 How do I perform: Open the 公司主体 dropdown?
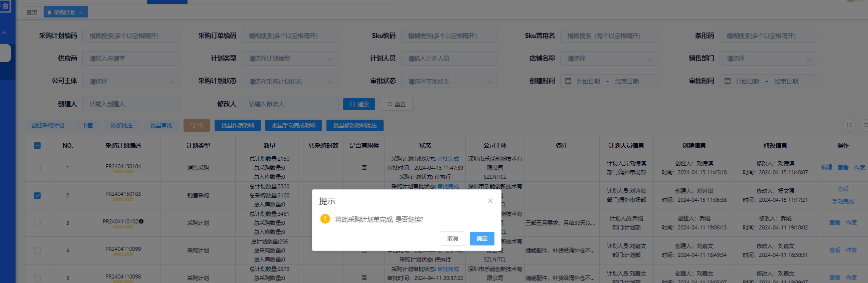[130, 81]
